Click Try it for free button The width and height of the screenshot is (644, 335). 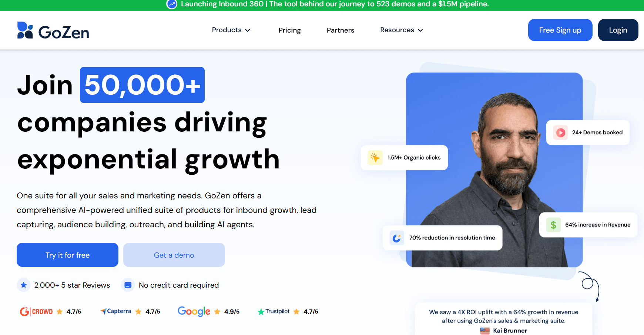pyautogui.click(x=67, y=255)
